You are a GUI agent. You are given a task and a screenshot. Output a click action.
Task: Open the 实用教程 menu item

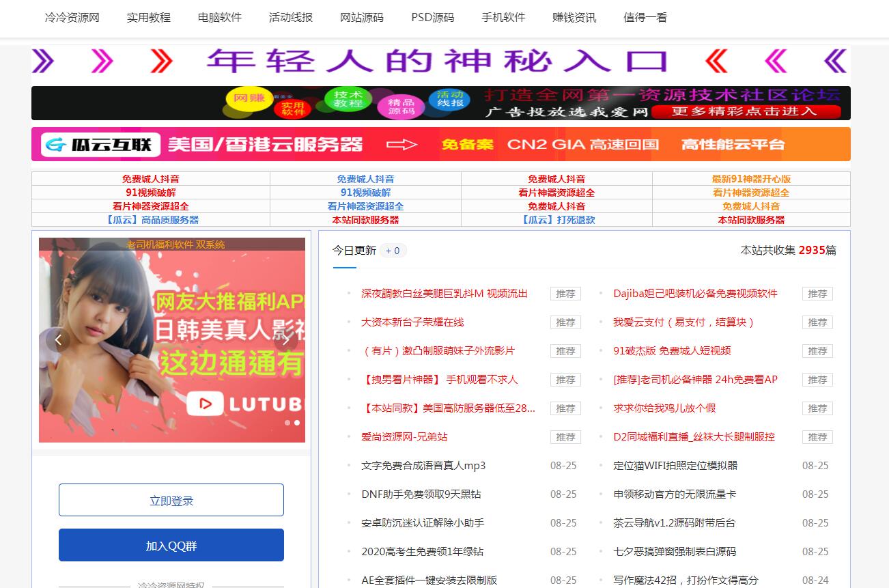click(149, 18)
